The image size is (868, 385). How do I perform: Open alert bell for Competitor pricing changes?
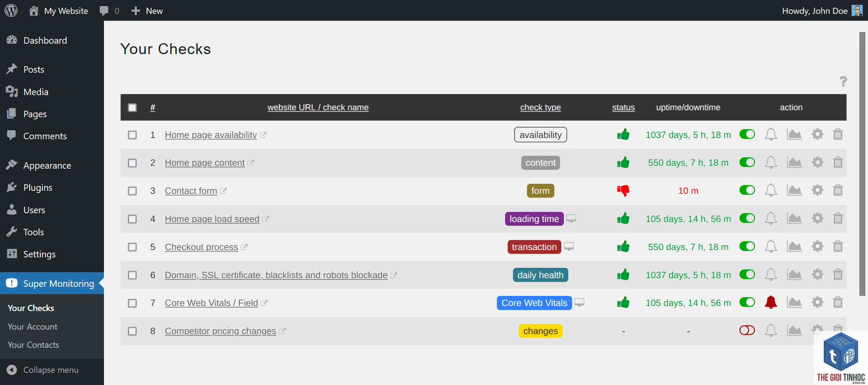(771, 330)
